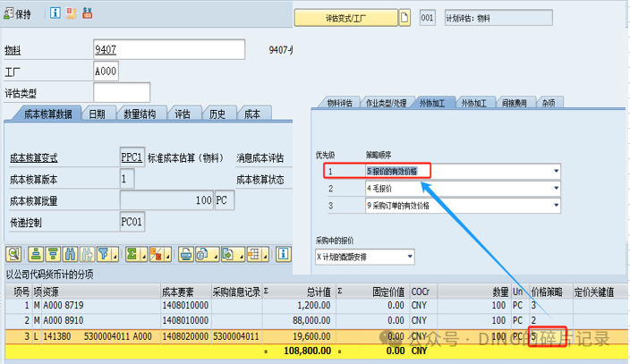Click the binoculars find icon

pyautogui.click(x=70, y=254)
